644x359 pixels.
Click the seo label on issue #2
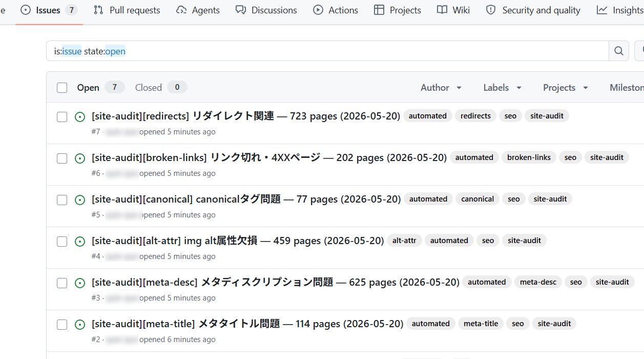[x=517, y=324]
